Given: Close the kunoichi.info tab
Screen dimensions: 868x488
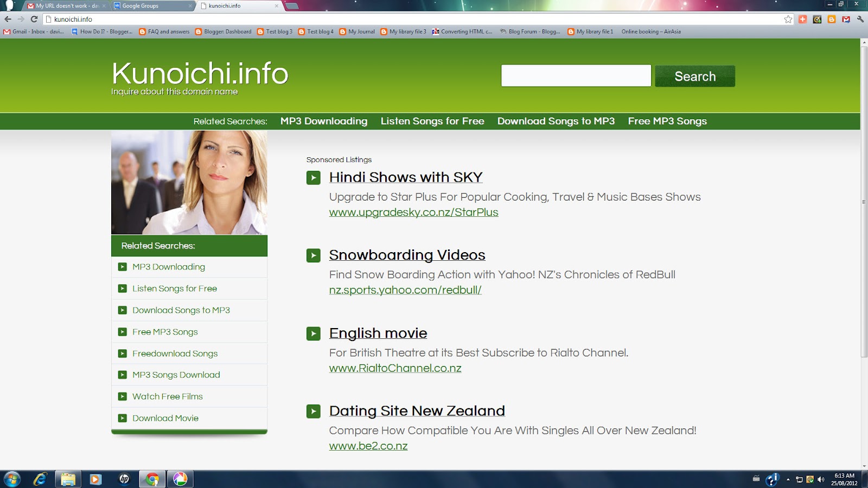Looking at the screenshot, I should (277, 6).
